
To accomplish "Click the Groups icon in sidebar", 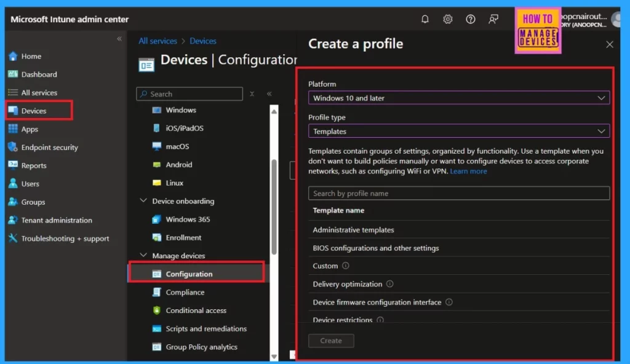I will tap(13, 202).
